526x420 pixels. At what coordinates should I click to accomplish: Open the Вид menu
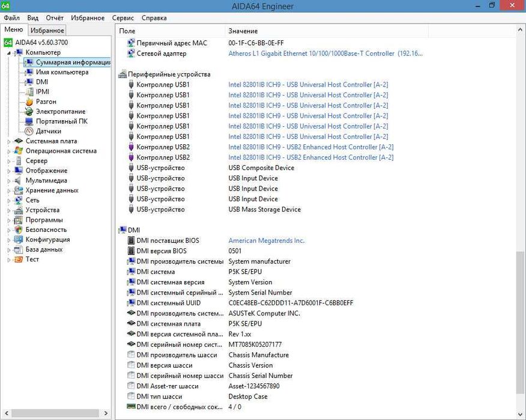point(33,18)
